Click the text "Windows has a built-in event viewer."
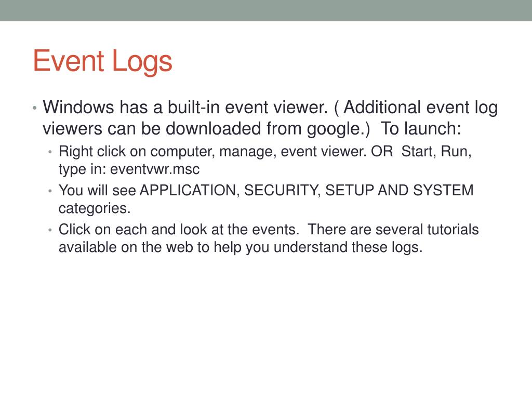The width and height of the screenshot is (532, 399). coord(185,107)
